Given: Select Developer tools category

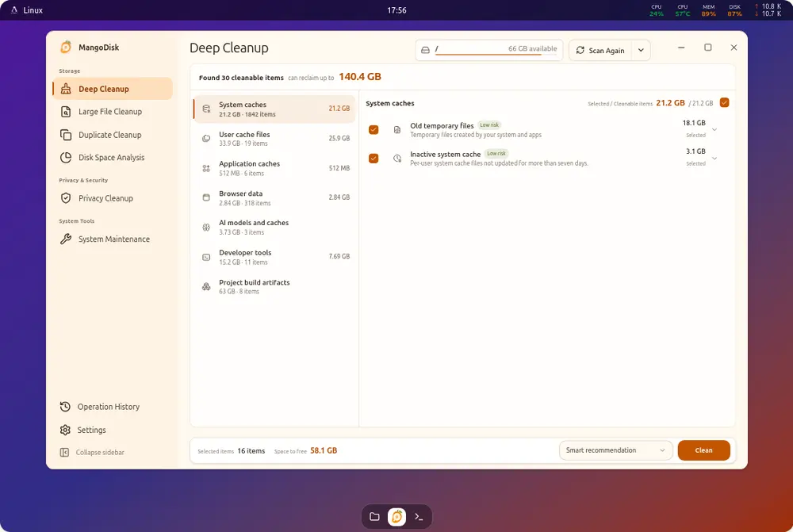Looking at the screenshot, I should pos(274,257).
